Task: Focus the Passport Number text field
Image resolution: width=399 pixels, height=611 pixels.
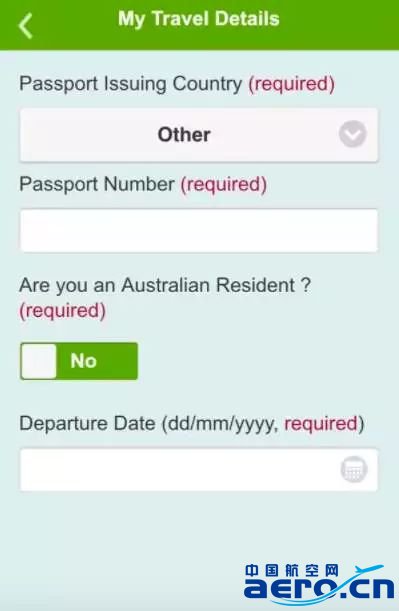Action: pos(199,231)
